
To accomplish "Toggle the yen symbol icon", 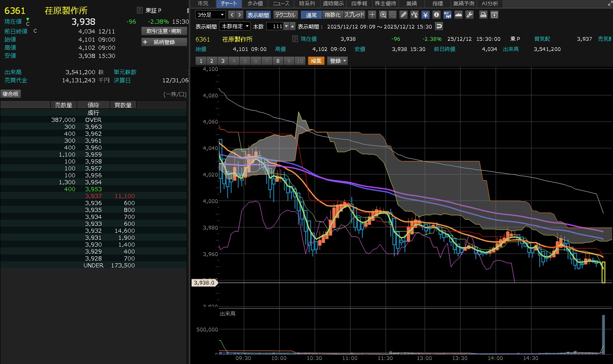I will pyautogui.click(x=426, y=15).
